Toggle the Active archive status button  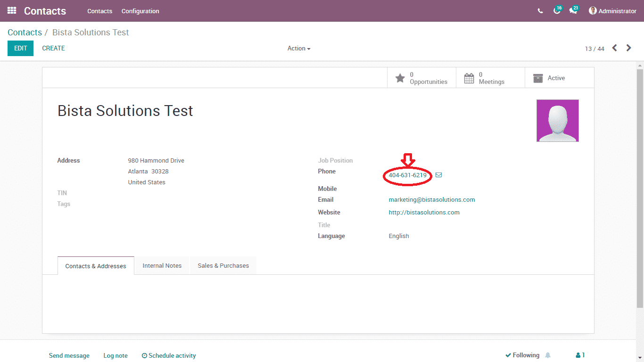559,78
